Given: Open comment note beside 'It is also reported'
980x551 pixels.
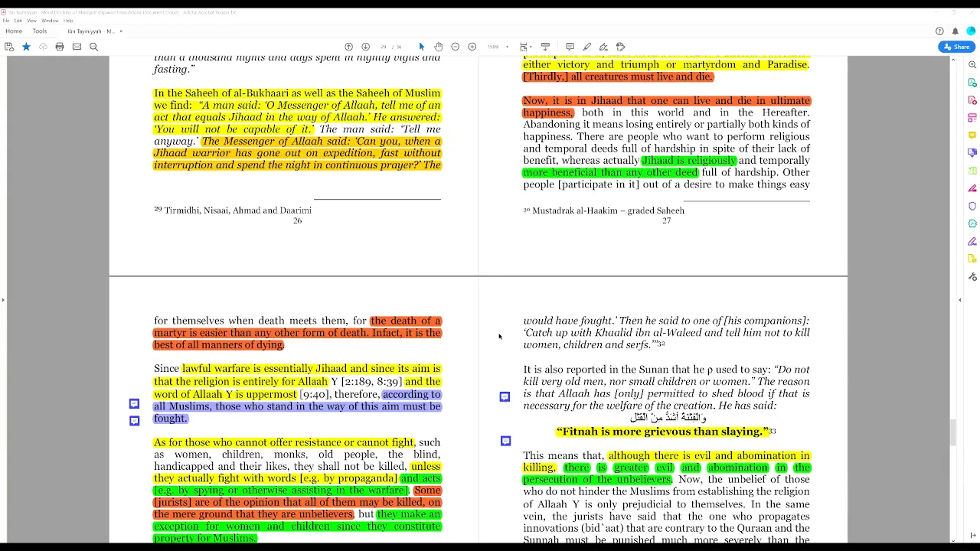Looking at the screenshot, I should tap(505, 396).
